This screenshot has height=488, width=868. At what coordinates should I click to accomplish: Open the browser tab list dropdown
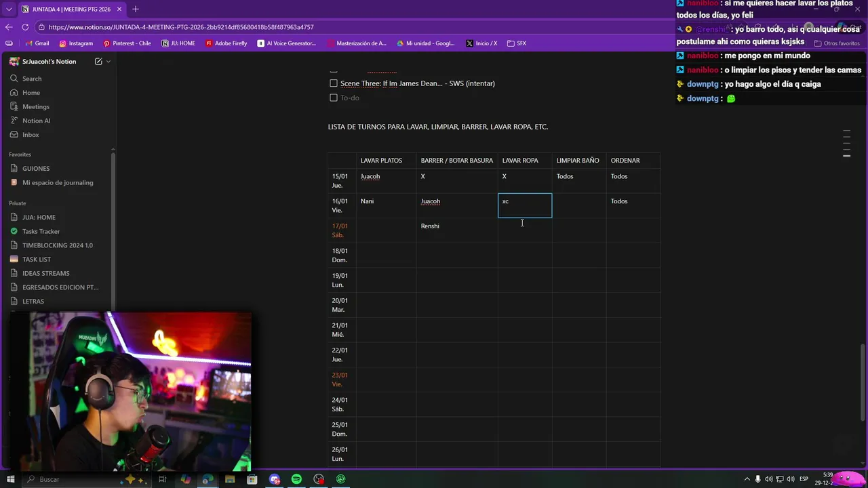8,9
